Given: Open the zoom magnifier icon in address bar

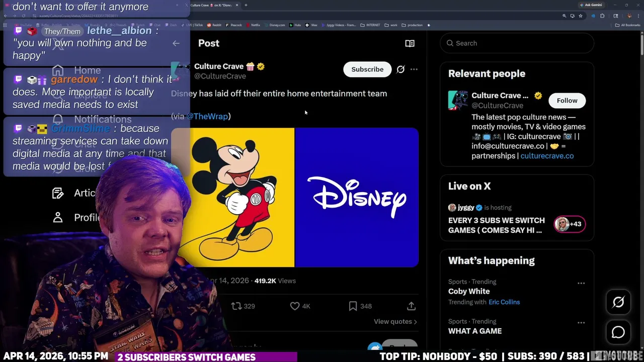Looking at the screenshot, I should (564, 16).
